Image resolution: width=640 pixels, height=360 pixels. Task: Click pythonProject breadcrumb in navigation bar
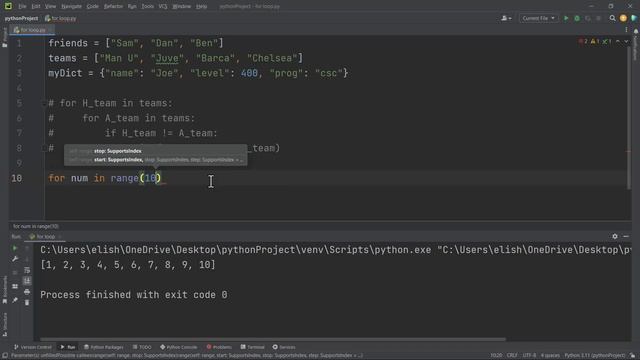(21, 18)
